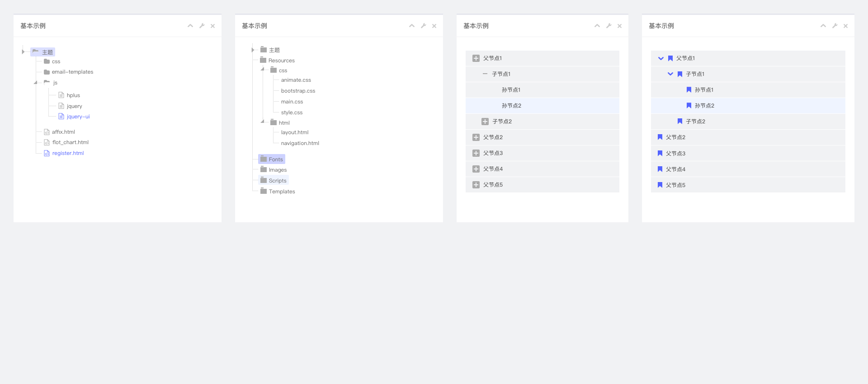Select the register.html file
Image resolution: width=868 pixels, height=384 pixels.
68,153
